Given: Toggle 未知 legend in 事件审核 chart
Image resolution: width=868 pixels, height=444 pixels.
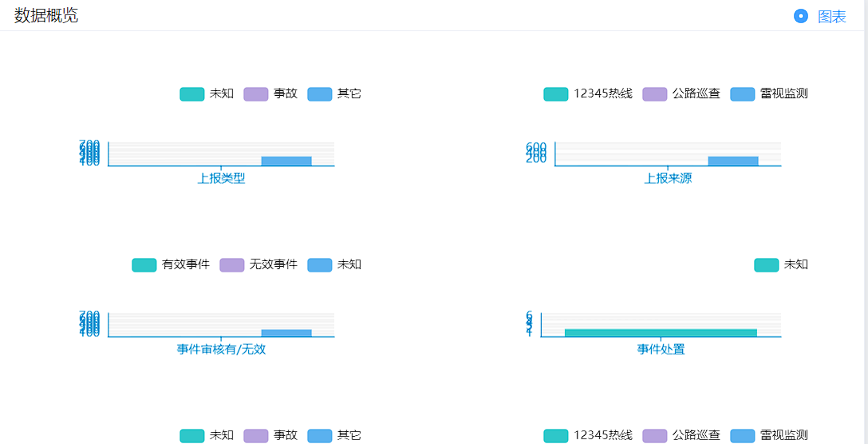Looking at the screenshot, I should point(334,265).
